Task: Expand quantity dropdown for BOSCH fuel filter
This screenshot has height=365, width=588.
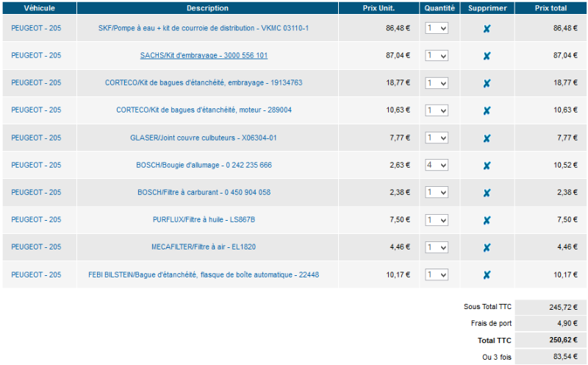Action: point(437,193)
